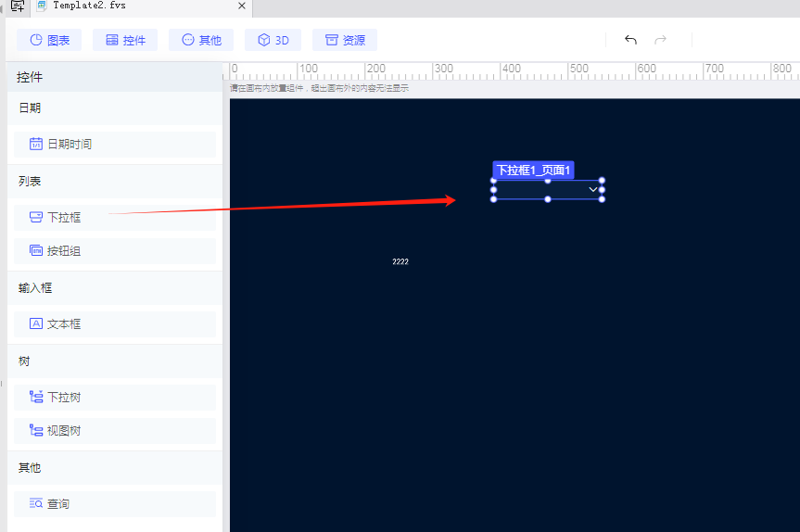The height and width of the screenshot is (532, 800).
Task: Click the 2222 text on canvas
Action: 400,261
